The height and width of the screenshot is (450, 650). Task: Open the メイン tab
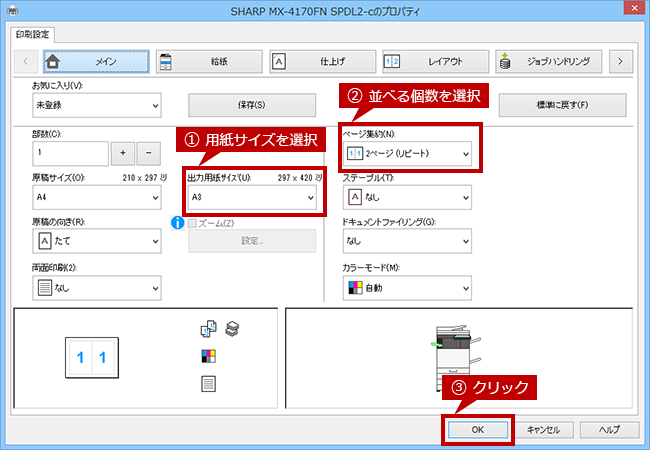click(x=96, y=62)
